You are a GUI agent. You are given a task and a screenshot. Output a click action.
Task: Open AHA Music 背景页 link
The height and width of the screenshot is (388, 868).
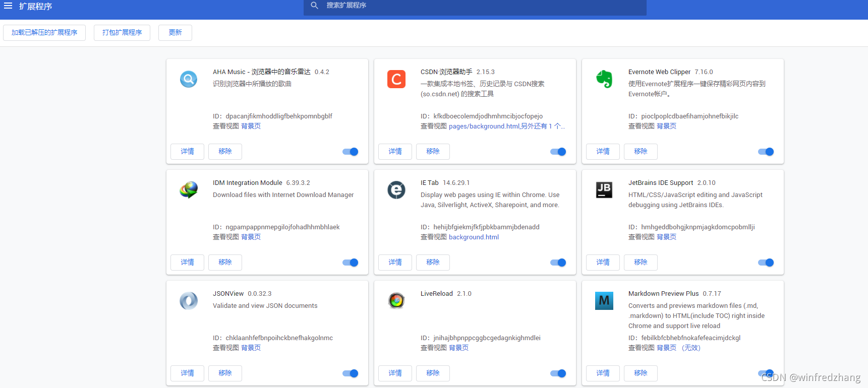(x=251, y=126)
